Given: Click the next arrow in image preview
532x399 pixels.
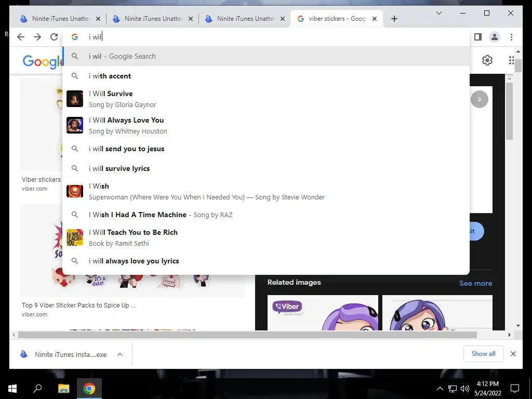Looking at the screenshot, I should (479, 99).
